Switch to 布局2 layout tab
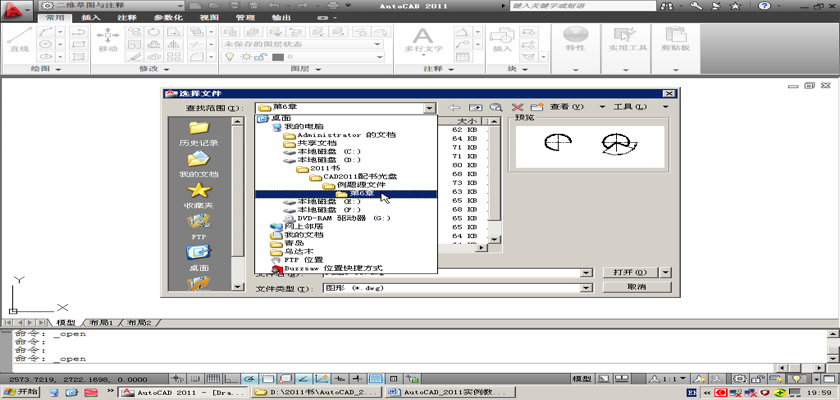Image resolution: width=840 pixels, height=400 pixels. pos(140,323)
